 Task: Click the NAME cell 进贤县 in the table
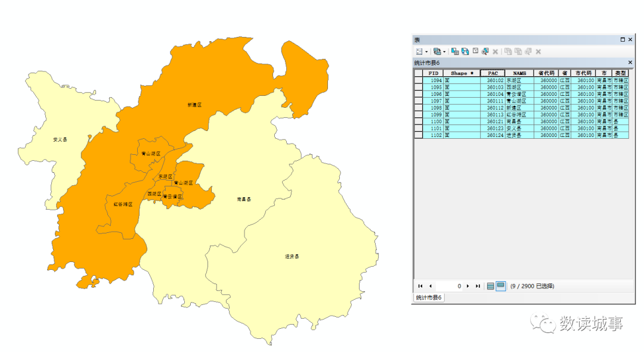pyautogui.click(x=519, y=135)
